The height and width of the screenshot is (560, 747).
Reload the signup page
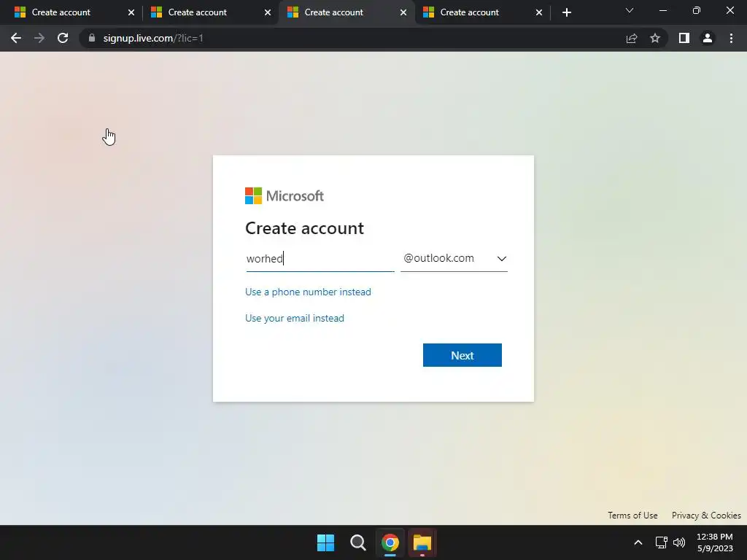tap(63, 38)
